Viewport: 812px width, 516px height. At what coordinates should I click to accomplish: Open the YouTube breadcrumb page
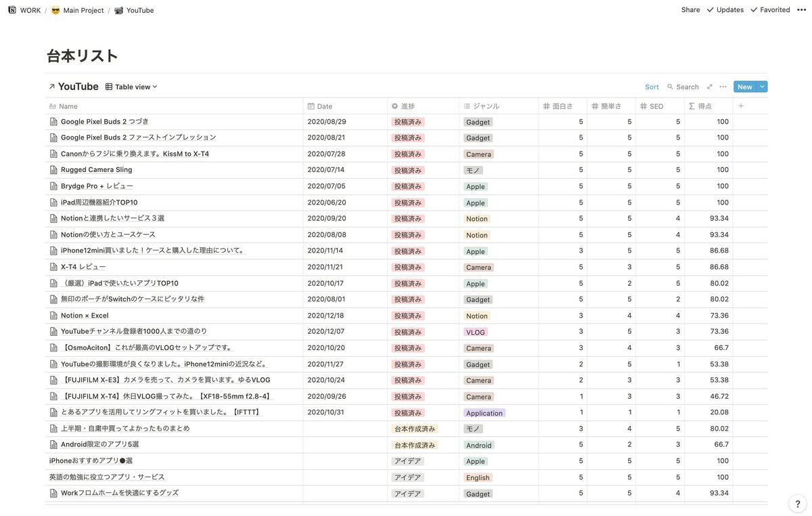pos(134,10)
